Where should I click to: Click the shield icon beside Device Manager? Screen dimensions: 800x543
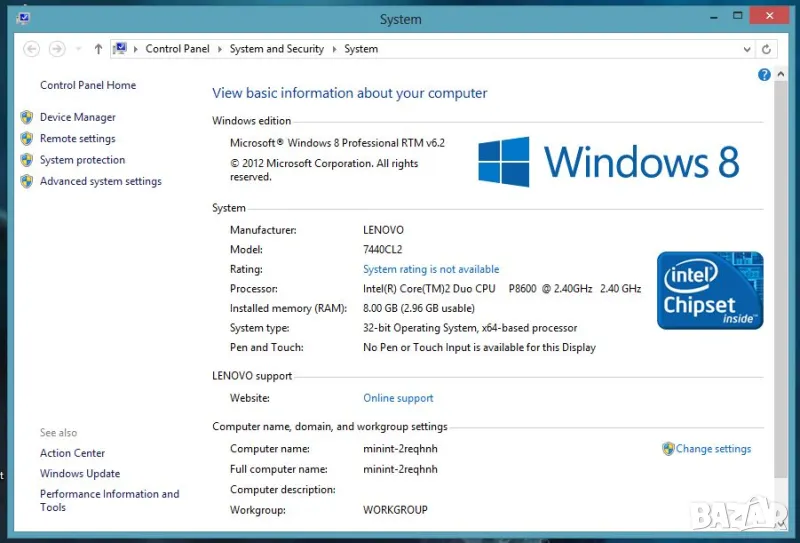(x=27, y=117)
